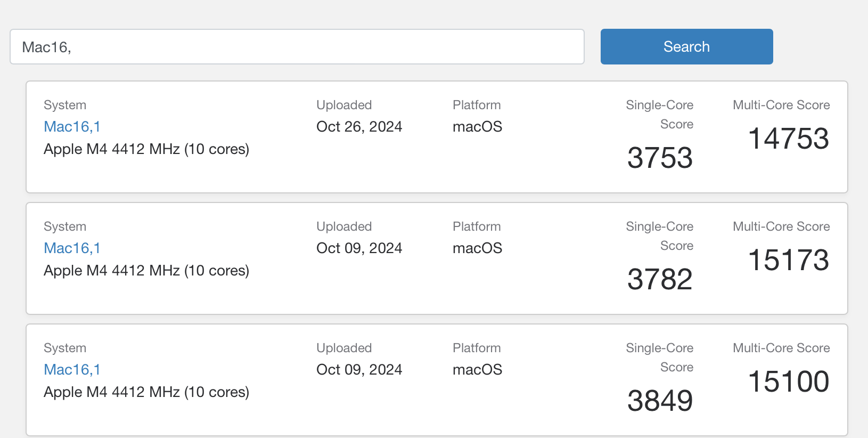This screenshot has width=868, height=438.
Task: Open the Mac16,1 link scoring 3782 single-core
Action: 72,248
